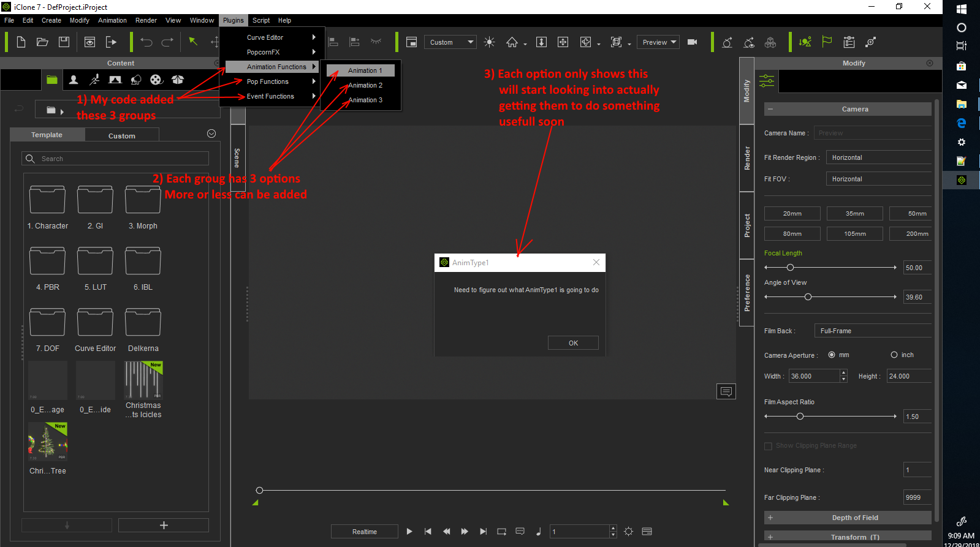980x547 pixels.
Task: Select the green folder Project icon in Content
Action: [52, 80]
